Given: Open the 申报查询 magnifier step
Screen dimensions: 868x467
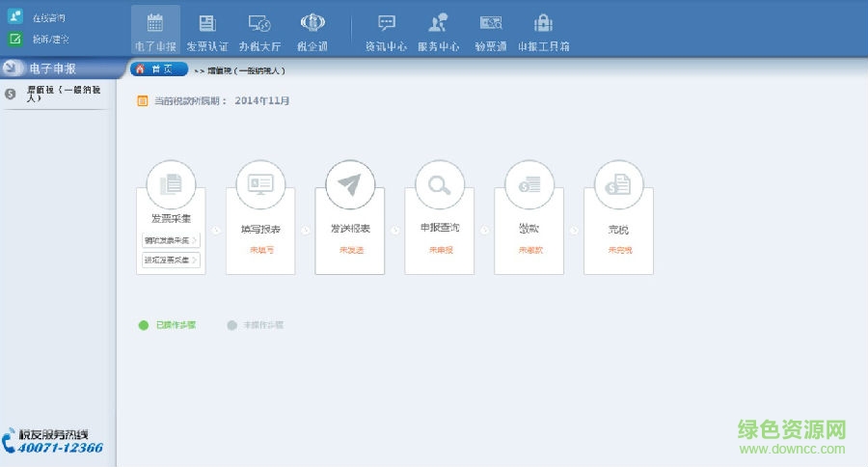Looking at the screenshot, I should click(x=440, y=184).
